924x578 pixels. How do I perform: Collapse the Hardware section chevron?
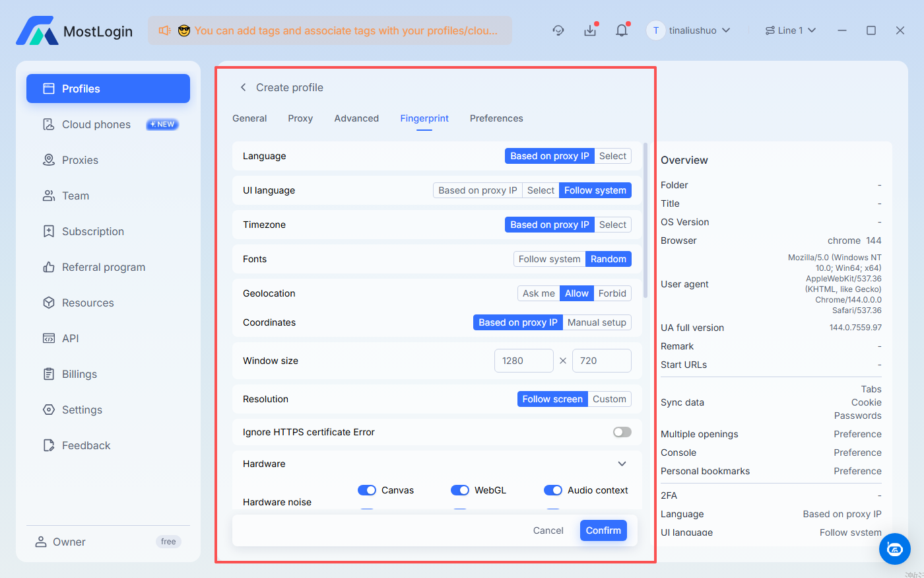[x=622, y=464]
